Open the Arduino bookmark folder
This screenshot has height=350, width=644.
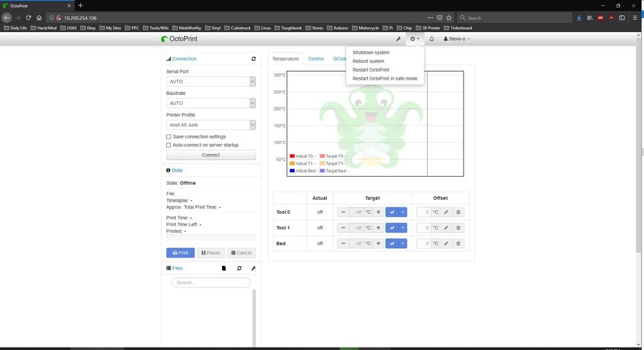pyautogui.click(x=337, y=28)
